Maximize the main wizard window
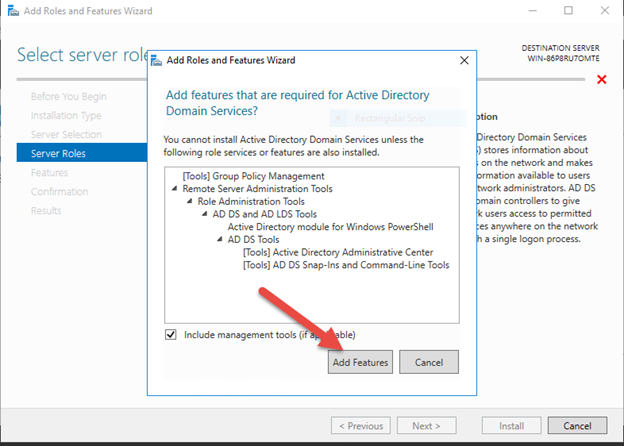 568,11
